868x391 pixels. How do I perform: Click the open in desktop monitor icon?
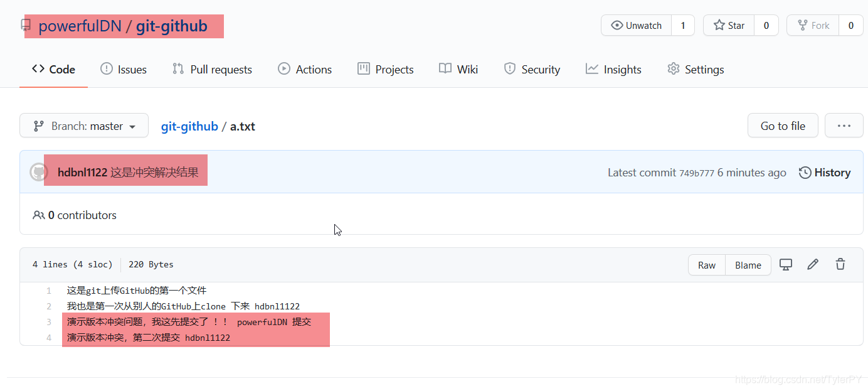[x=786, y=264]
